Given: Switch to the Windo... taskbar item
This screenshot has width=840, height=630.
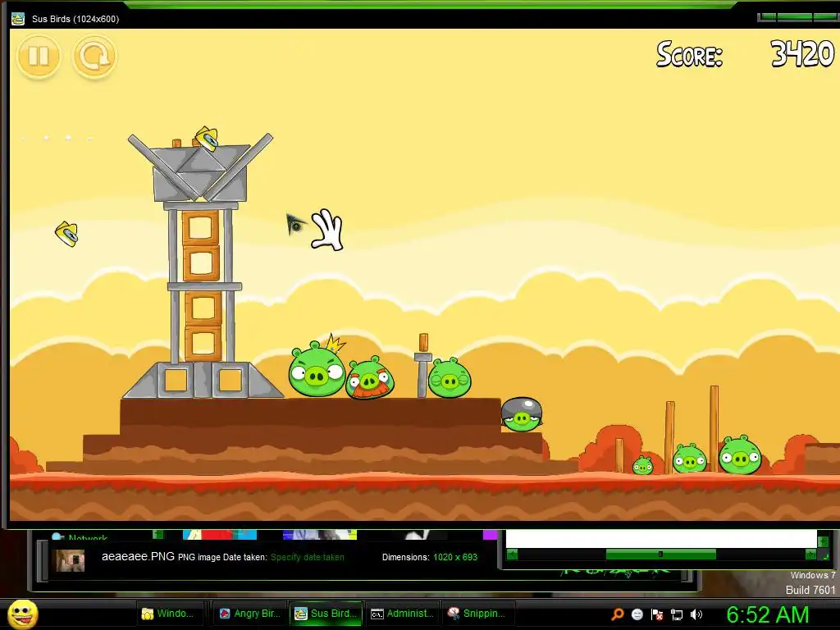Looking at the screenshot, I should (x=171, y=614).
